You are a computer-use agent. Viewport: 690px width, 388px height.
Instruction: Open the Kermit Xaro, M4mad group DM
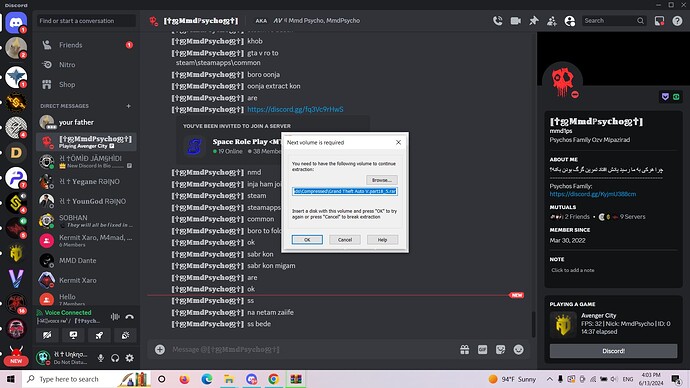tap(86, 241)
